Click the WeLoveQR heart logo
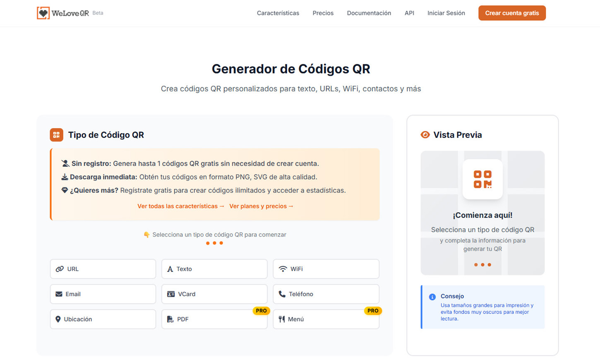This screenshot has height=364, width=600. (x=43, y=13)
